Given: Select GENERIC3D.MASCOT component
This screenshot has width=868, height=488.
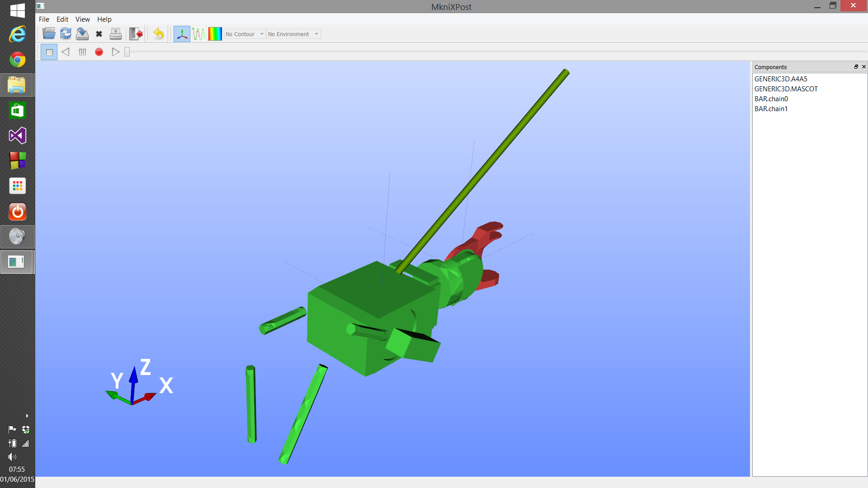Looking at the screenshot, I should (786, 89).
